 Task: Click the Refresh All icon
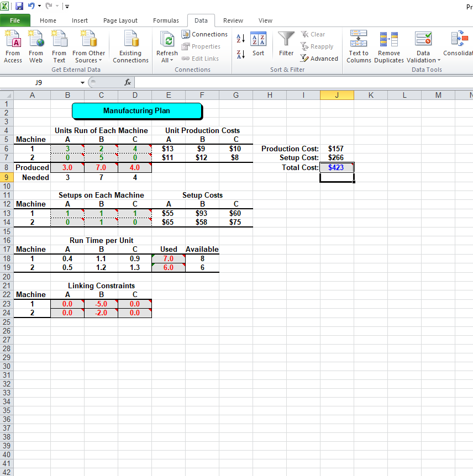tap(167, 40)
